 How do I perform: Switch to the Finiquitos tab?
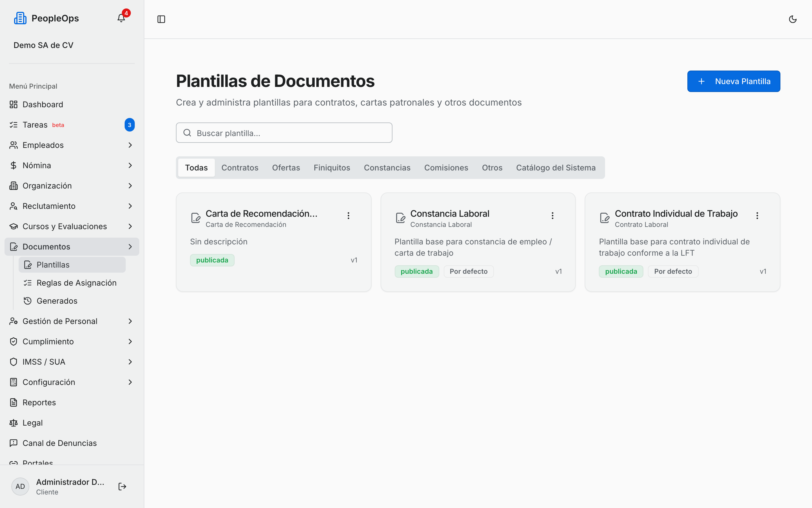[332, 168]
